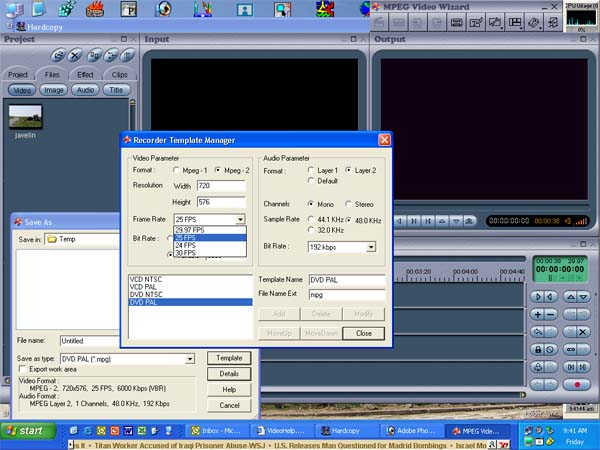600x450 pixels.
Task: Select Layer 2 audio format radio
Action: pyautogui.click(x=348, y=170)
